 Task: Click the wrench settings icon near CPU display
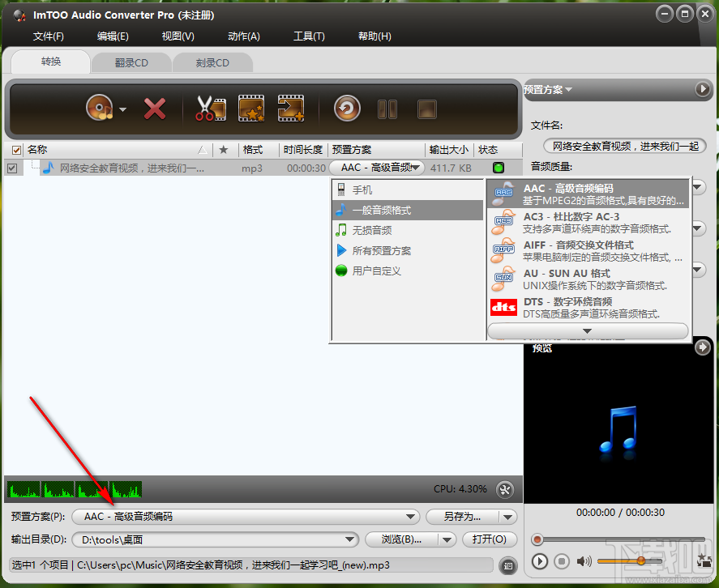(x=505, y=489)
